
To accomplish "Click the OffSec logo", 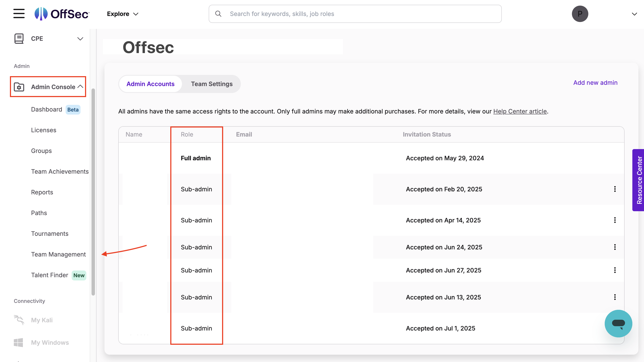I will [x=62, y=14].
